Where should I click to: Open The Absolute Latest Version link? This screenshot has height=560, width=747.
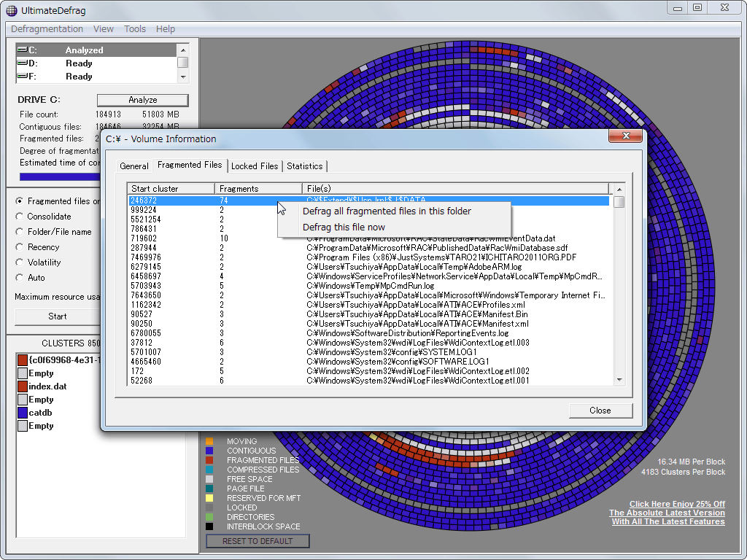(667, 513)
